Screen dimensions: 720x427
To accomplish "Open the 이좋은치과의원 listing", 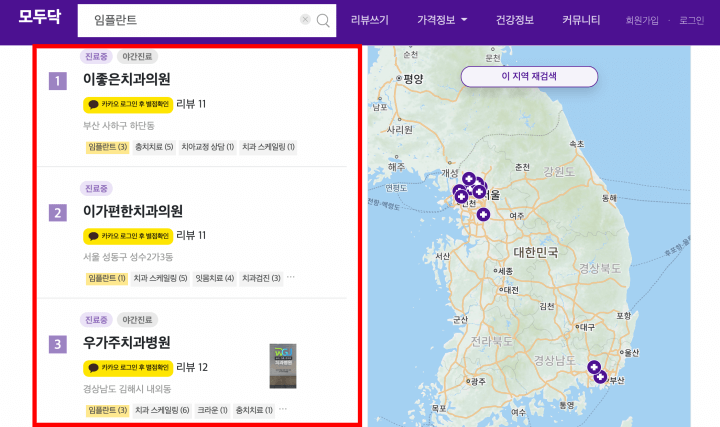I will [126, 79].
